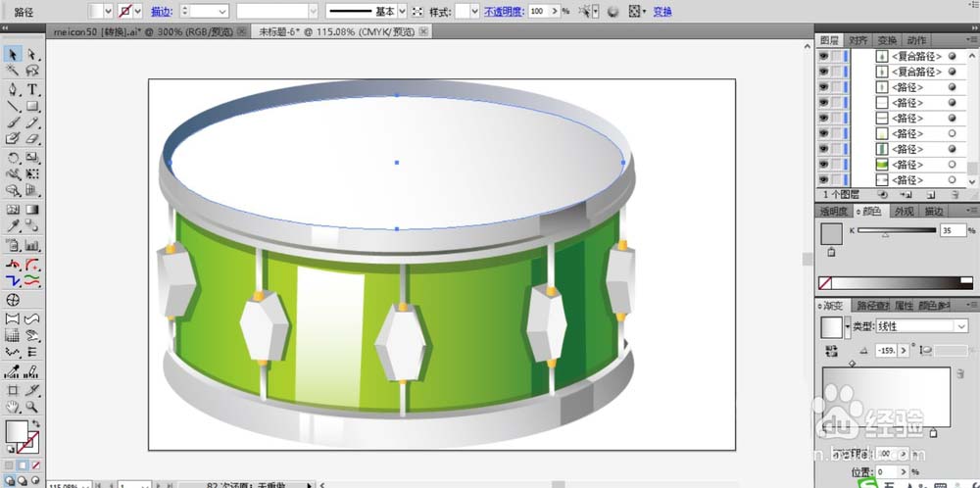Select the Scale tool

(x=32, y=158)
